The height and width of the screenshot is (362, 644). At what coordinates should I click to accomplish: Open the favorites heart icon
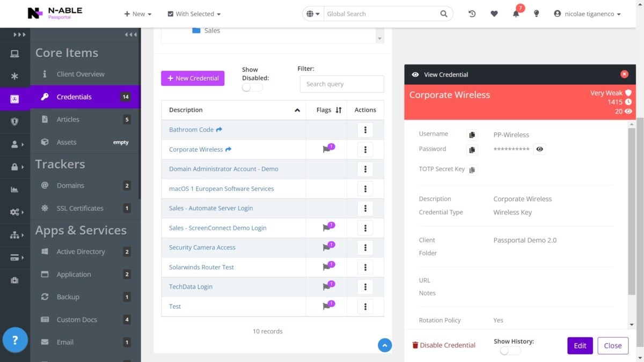pos(494,14)
